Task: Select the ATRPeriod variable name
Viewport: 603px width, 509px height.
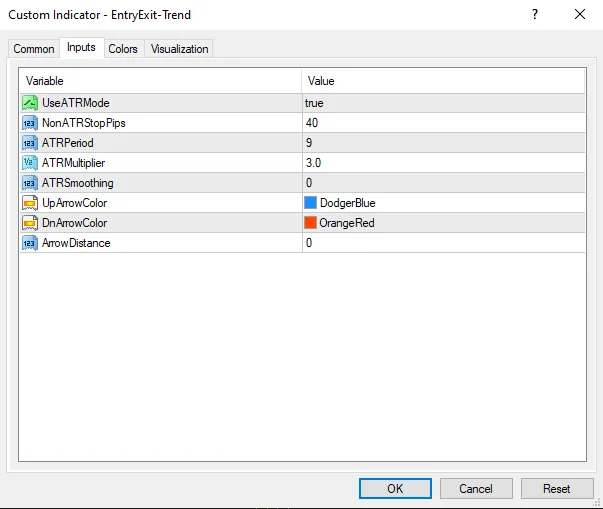Action: (x=68, y=143)
